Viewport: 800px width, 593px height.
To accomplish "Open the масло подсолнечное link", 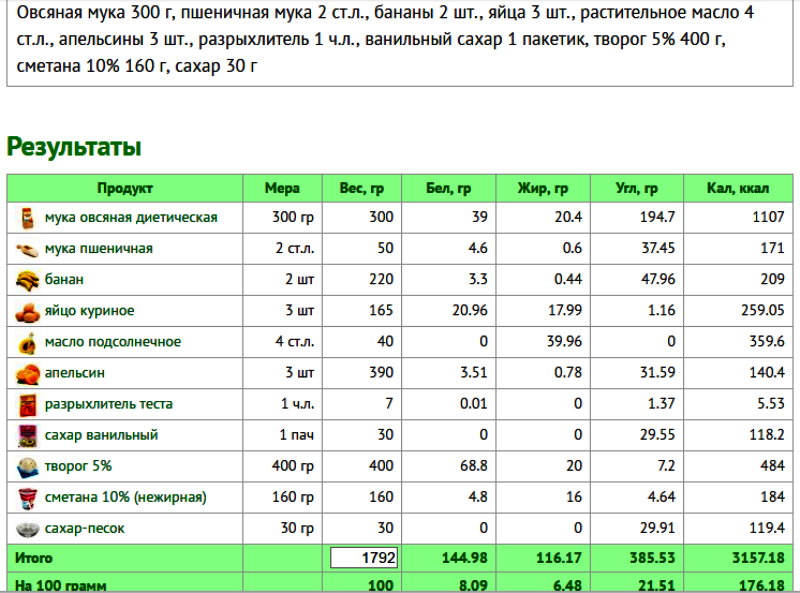I will [113, 342].
